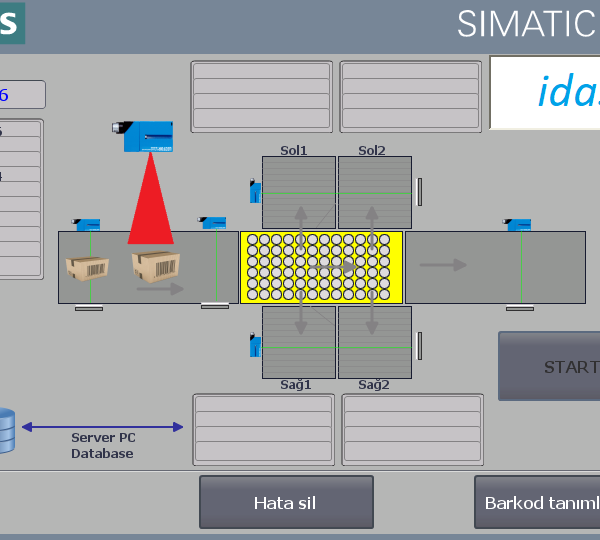Click the sensor just before the yellow sorter
600x540 pixels.
tap(213, 224)
